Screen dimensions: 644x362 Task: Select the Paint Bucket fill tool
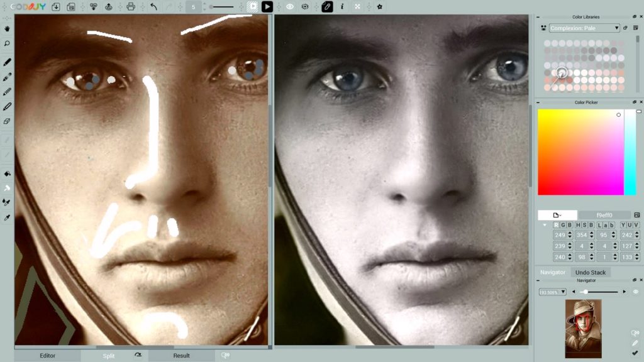(7, 173)
